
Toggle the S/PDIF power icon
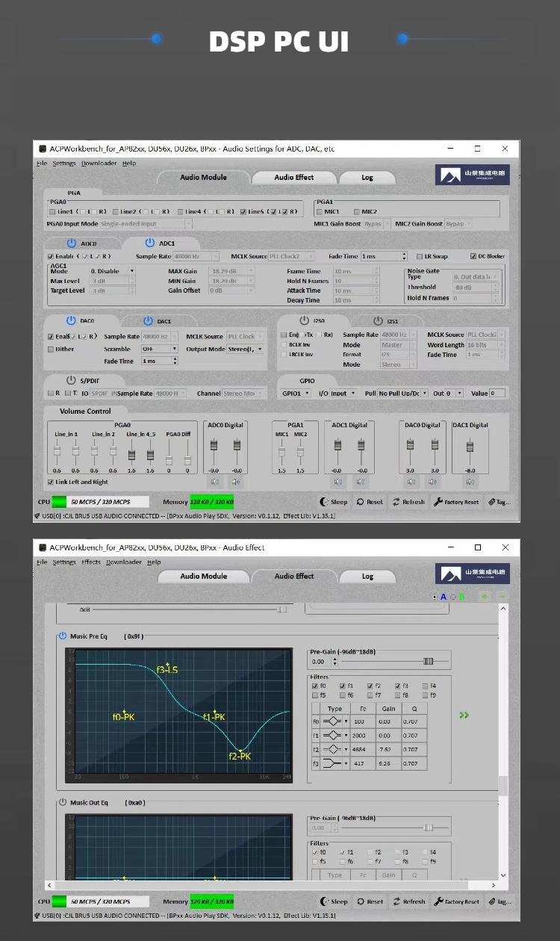(70, 380)
